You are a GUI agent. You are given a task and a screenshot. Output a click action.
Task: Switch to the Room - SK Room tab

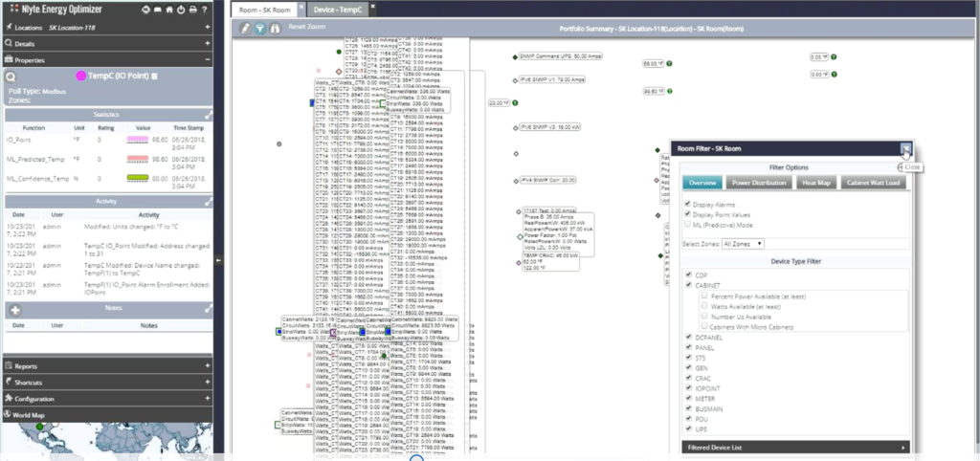coord(265,10)
